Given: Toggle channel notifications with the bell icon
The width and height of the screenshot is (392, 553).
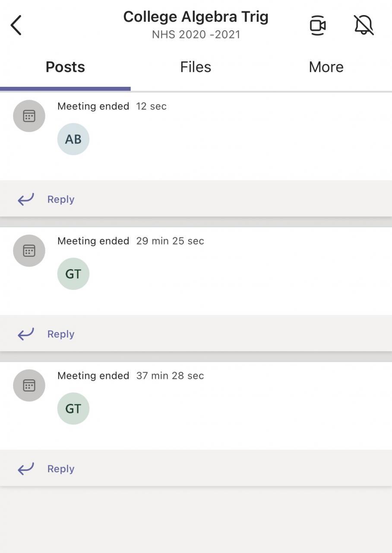Looking at the screenshot, I should [x=364, y=25].
